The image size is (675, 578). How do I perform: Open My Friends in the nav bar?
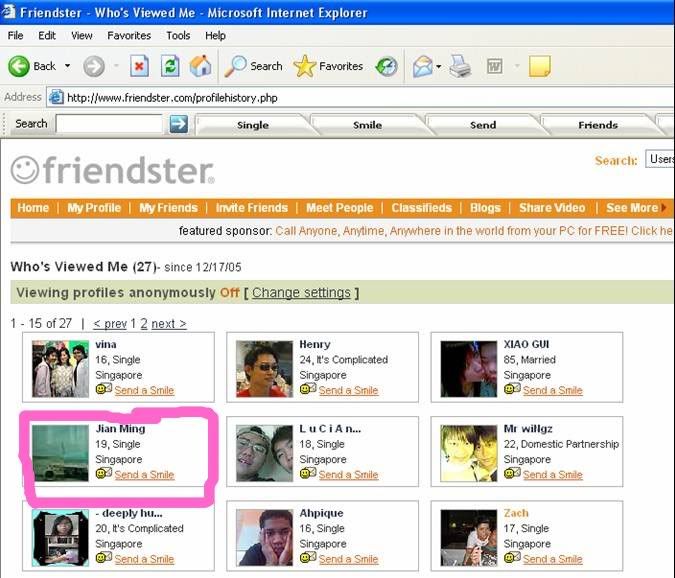click(168, 208)
